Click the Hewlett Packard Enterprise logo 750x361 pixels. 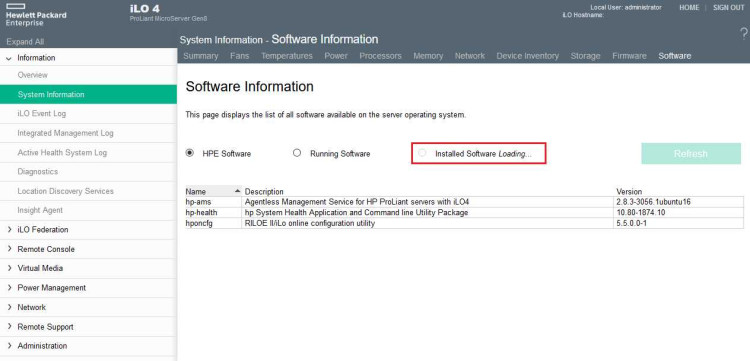pos(36,16)
